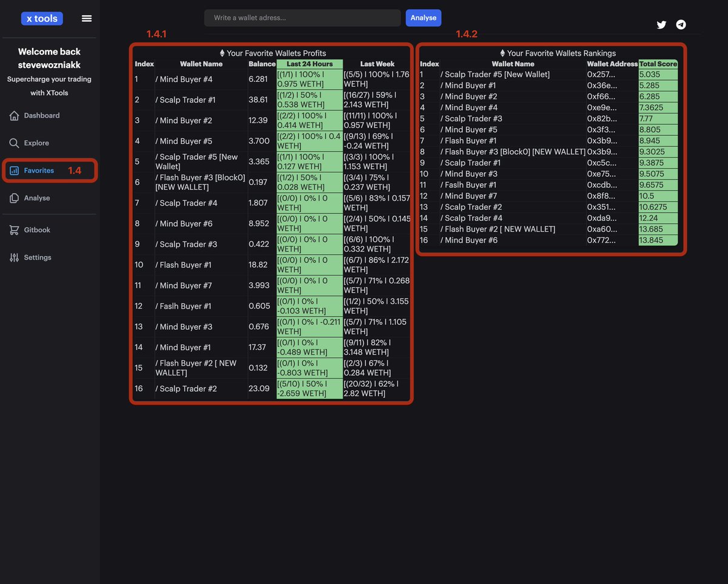Click total score 10.5
728x584 pixels.
pyautogui.click(x=658, y=196)
